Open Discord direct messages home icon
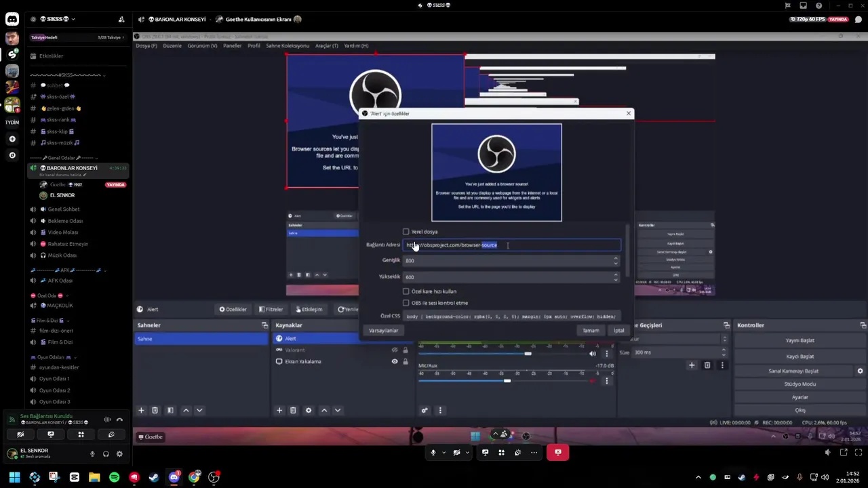This screenshot has height=488, width=868. pyautogui.click(x=12, y=20)
